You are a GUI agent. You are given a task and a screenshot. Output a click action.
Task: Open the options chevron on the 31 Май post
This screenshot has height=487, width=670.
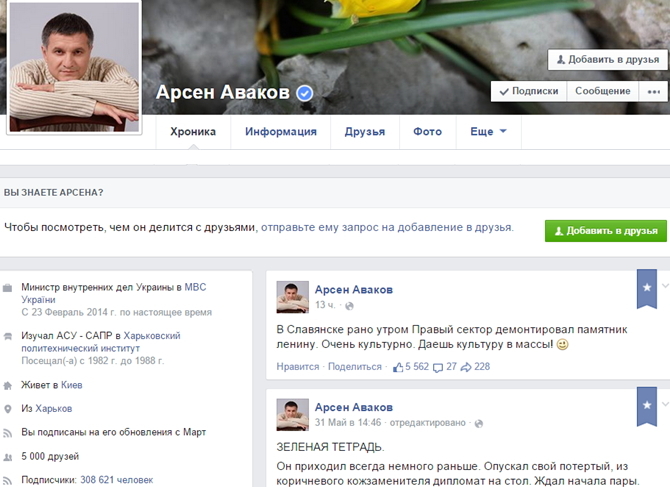[665, 403]
